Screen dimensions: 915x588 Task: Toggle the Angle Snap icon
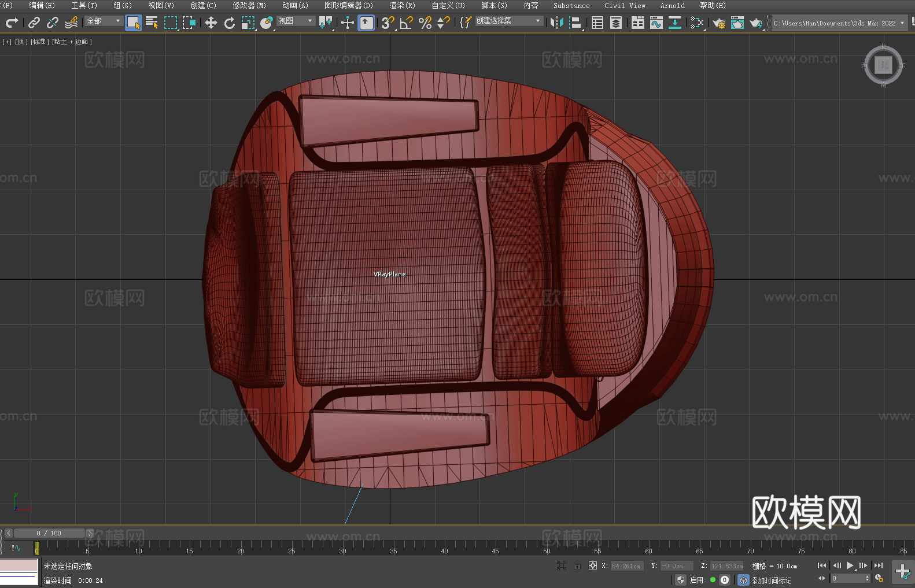[x=407, y=23]
